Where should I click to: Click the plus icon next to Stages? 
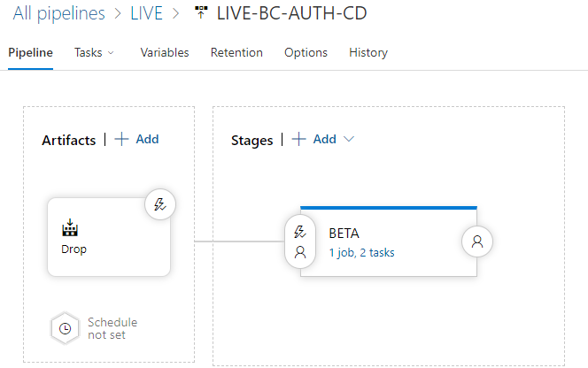[299, 139]
